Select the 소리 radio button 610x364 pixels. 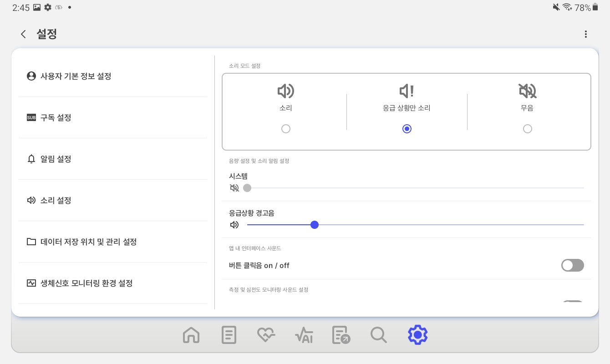click(x=286, y=129)
